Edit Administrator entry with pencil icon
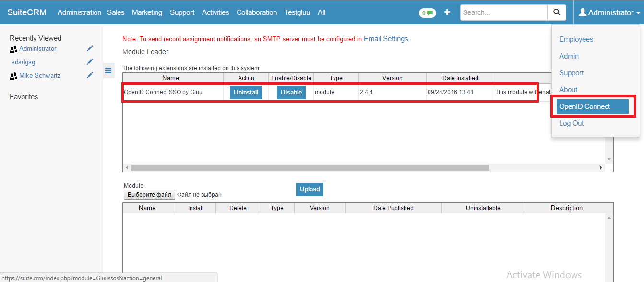Image resolution: width=644 pixels, height=282 pixels. pos(90,48)
